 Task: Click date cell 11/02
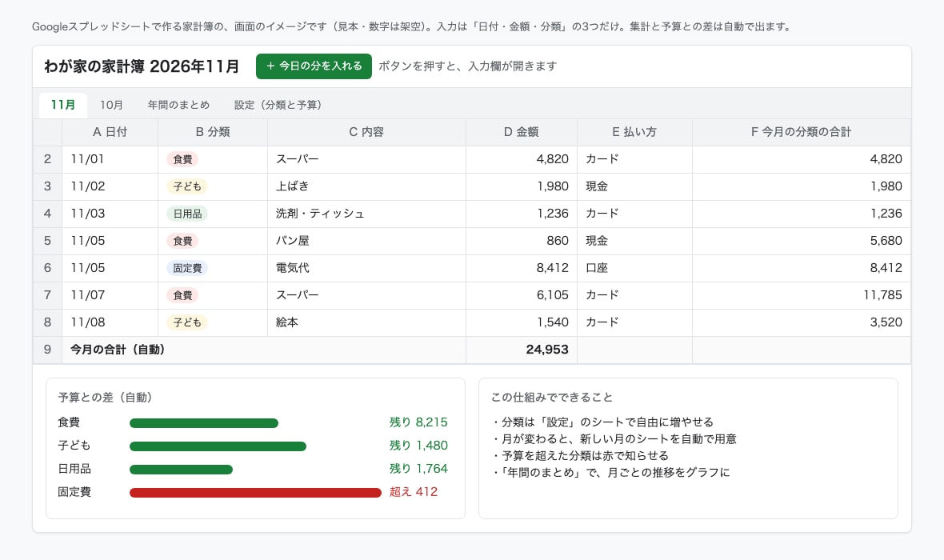[110, 186]
